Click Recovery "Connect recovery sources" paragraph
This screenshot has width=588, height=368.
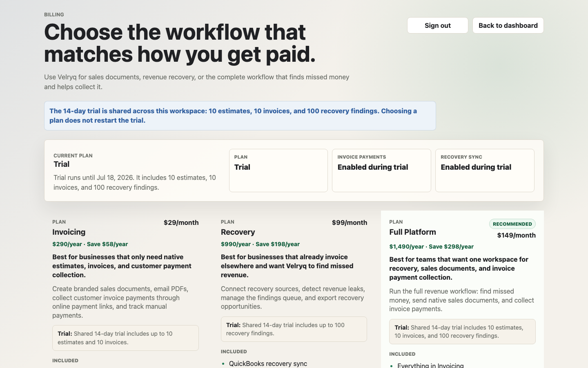(x=293, y=298)
